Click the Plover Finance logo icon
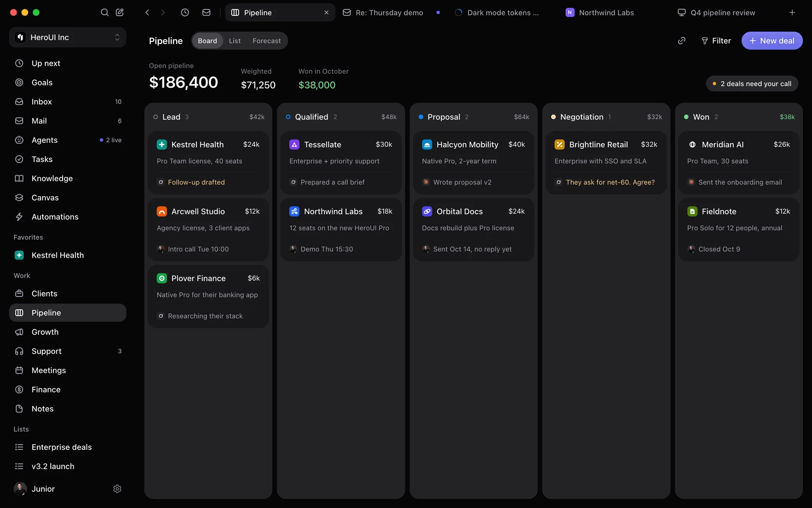 click(162, 278)
